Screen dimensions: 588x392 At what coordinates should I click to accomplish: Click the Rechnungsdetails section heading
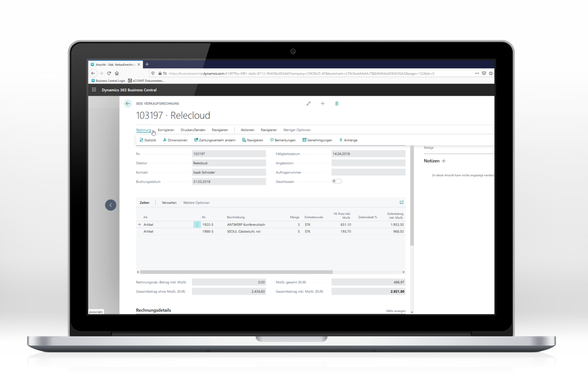point(153,310)
